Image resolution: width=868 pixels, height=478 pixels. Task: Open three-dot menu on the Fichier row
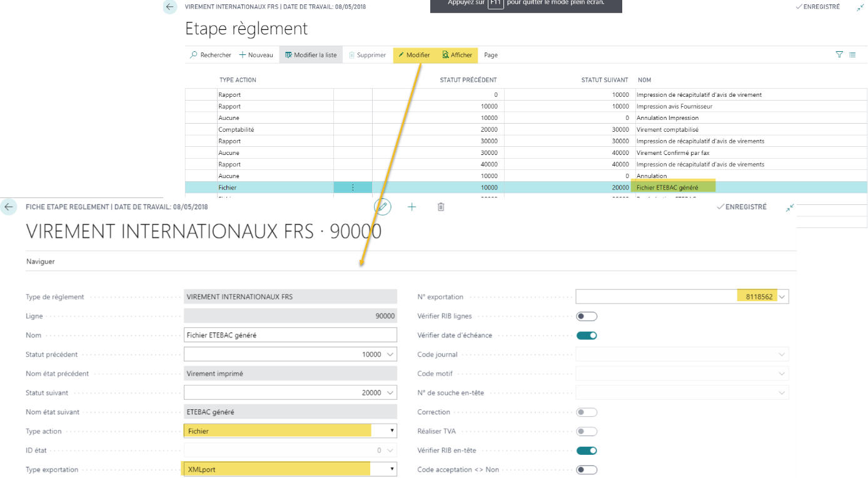[353, 187]
